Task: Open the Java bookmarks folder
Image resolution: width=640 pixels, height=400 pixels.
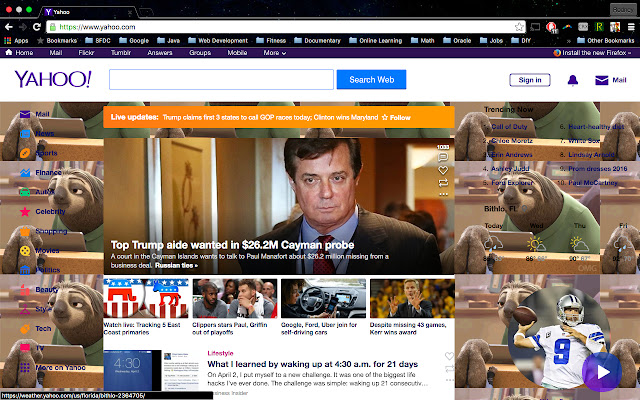Action: click(169, 40)
